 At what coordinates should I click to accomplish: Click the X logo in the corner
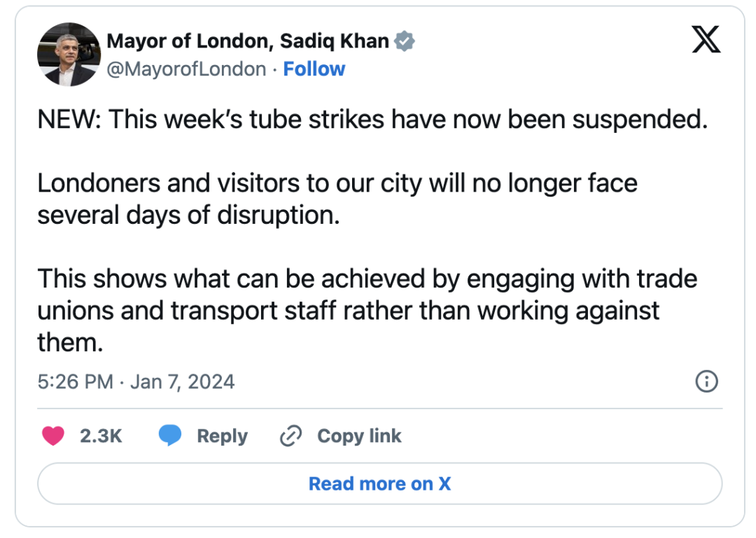pyautogui.click(x=706, y=40)
